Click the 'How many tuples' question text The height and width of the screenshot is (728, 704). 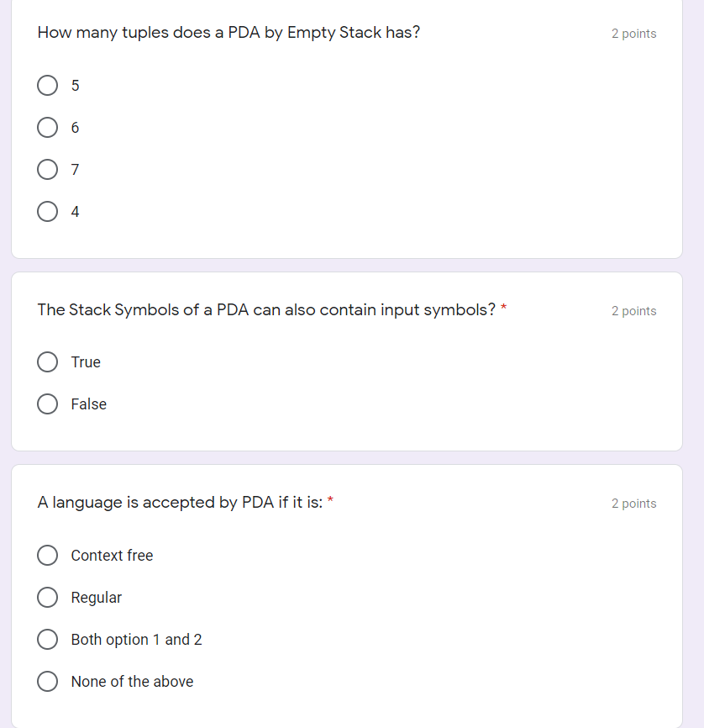coord(229,33)
